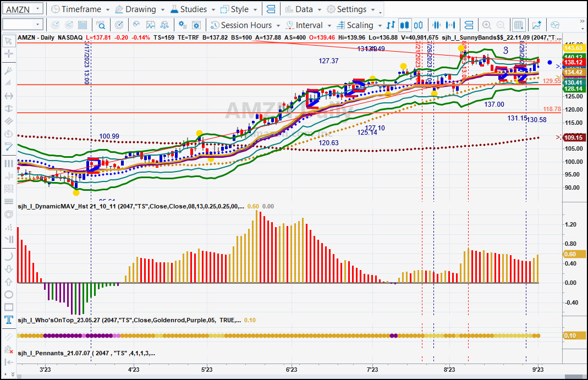Select the up arrow drawing tool
The image size is (588, 380).
pyautogui.click(x=9, y=282)
